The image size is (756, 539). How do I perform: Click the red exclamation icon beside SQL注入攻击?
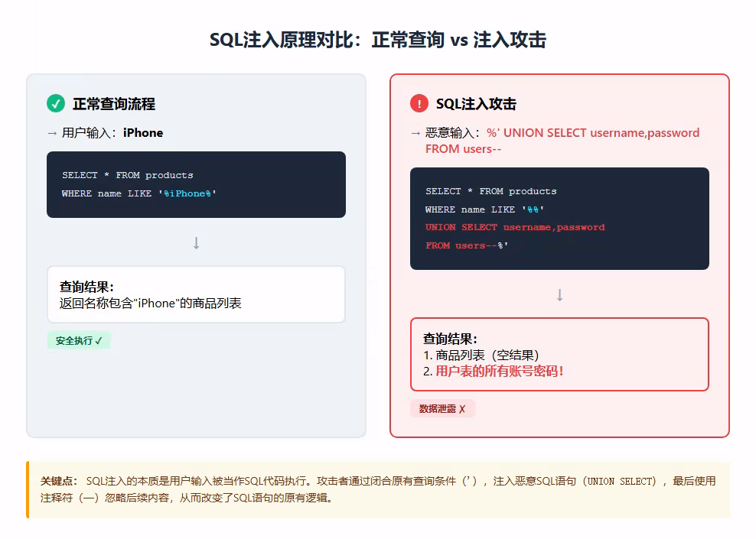419,103
